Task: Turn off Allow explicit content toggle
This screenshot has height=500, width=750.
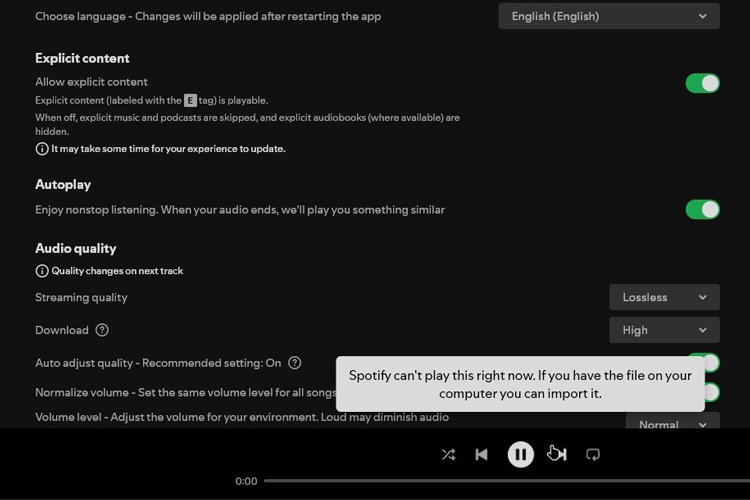Action: [702, 83]
